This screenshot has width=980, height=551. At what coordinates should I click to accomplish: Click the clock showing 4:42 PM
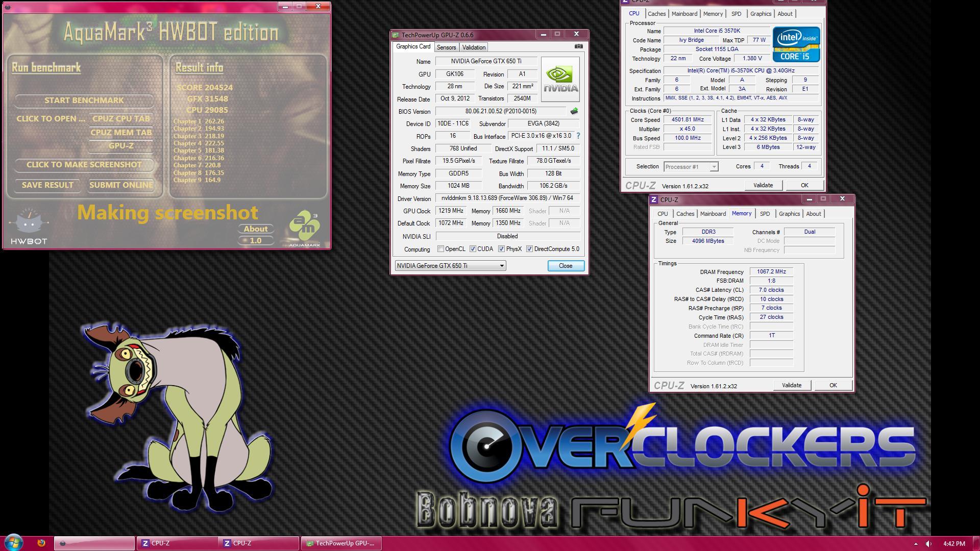(x=954, y=544)
